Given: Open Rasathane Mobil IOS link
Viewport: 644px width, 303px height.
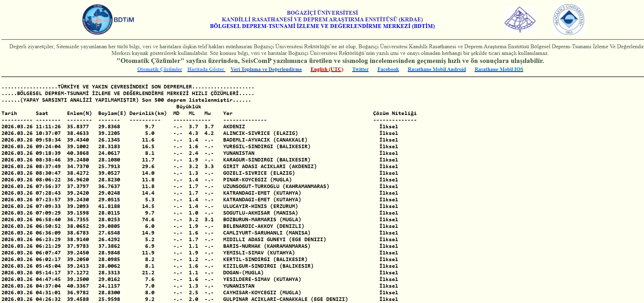Looking at the screenshot, I should point(499,69).
